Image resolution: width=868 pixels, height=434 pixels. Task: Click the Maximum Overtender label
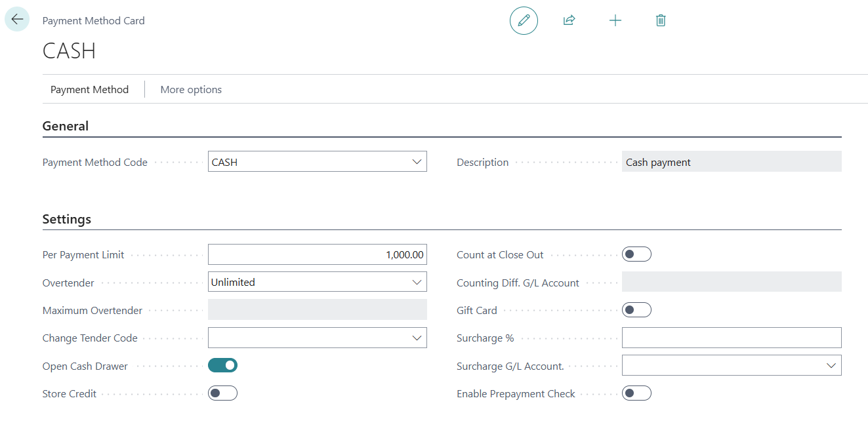(x=93, y=310)
